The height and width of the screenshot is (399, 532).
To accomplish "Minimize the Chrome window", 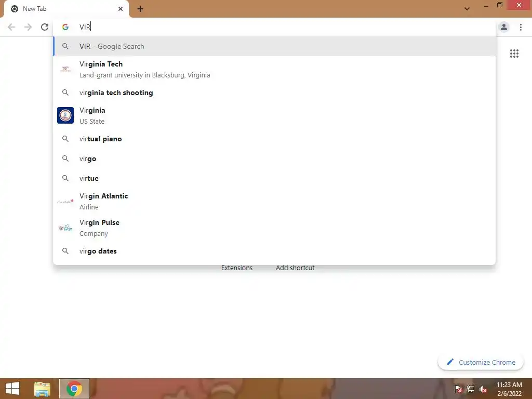I will coord(486,5).
